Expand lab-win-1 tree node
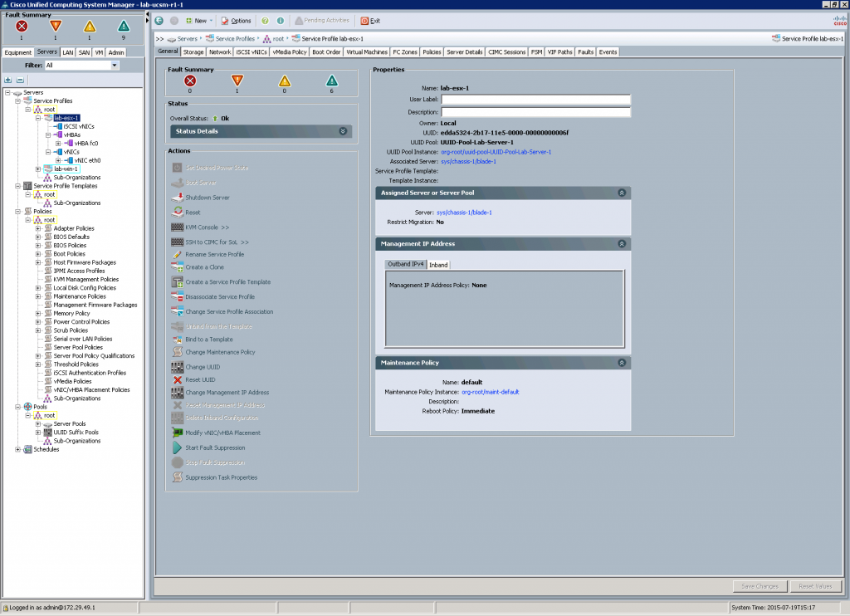 pos(38,169)
